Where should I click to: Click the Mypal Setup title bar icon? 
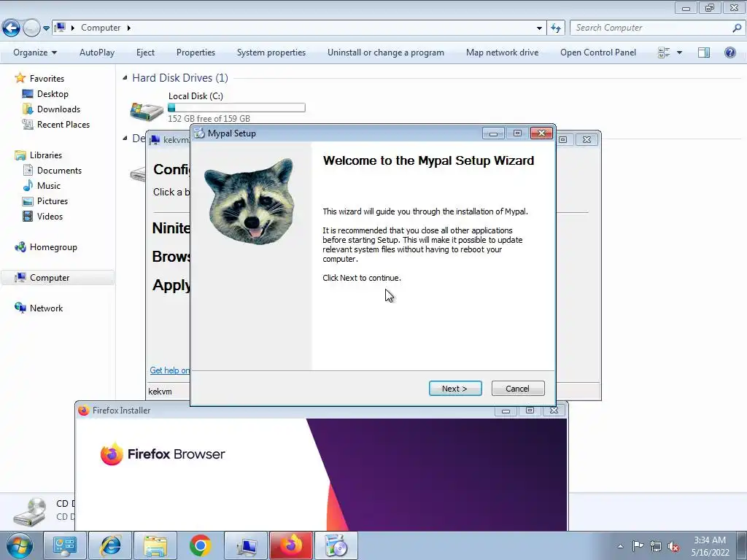[199, 133]
